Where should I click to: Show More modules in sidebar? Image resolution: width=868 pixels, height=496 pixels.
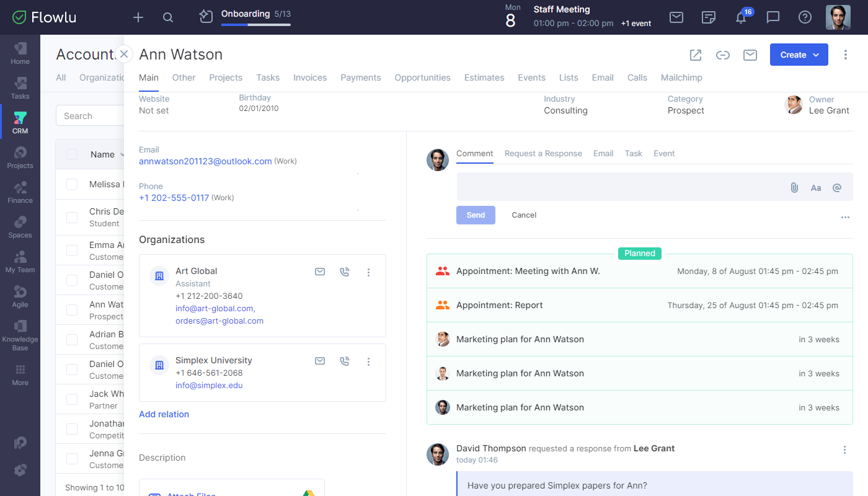20,374
